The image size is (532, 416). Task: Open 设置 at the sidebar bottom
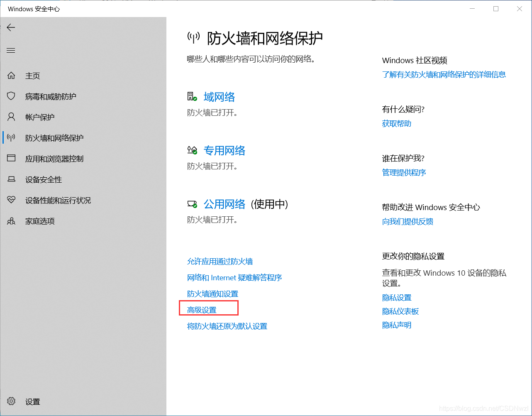(33, 402)
